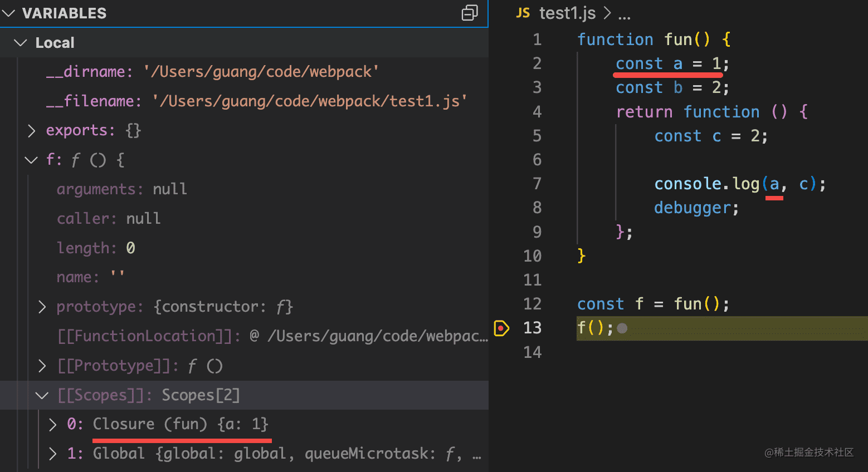Click line number 7 in the gutter
The image size is (868, 472).
tap(537, 184)
